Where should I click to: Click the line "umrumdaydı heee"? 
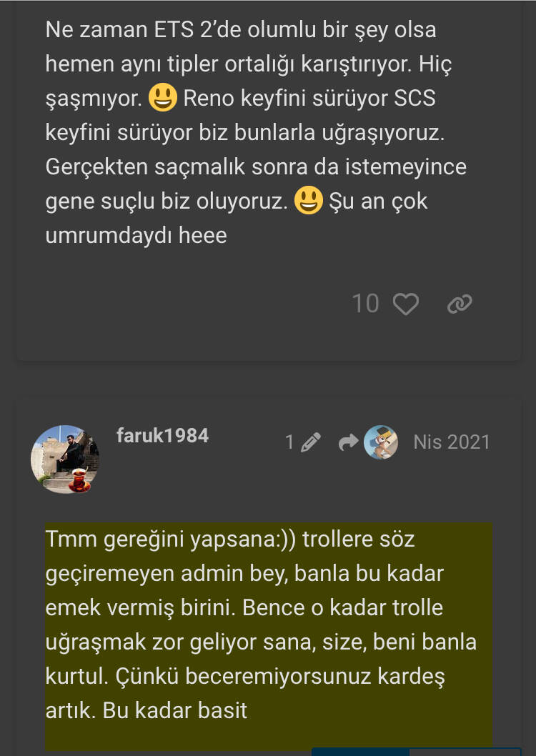point(136,236)
